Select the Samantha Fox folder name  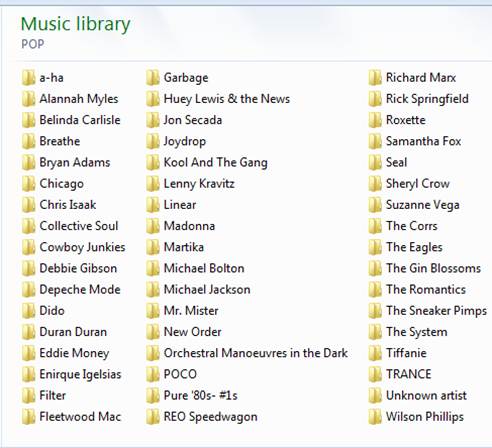[424, 141]
